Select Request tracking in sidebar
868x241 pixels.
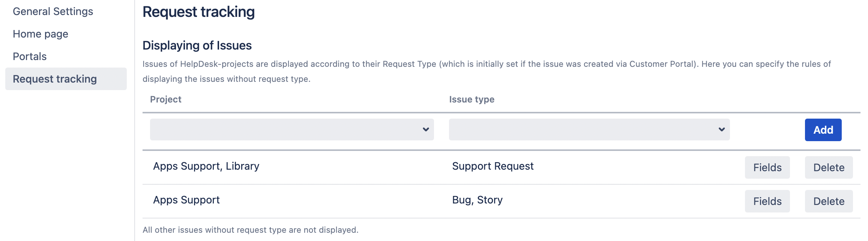[55, 79]
